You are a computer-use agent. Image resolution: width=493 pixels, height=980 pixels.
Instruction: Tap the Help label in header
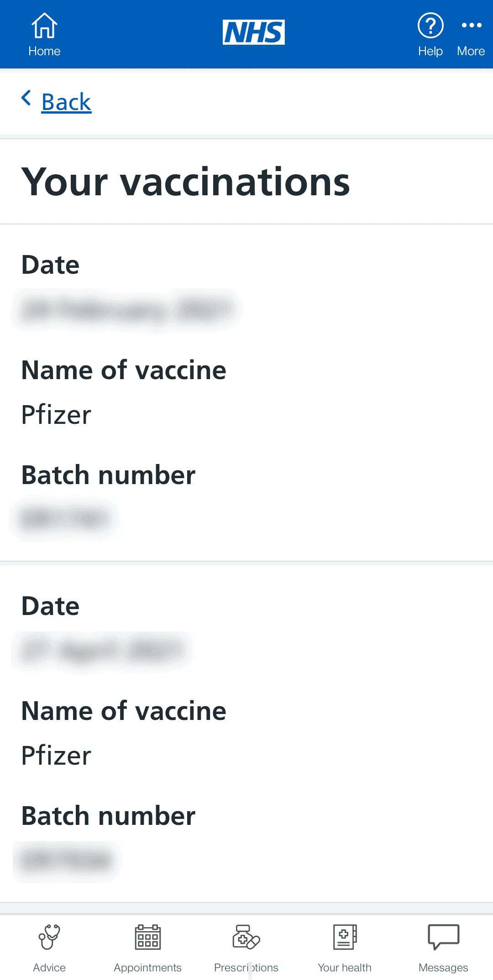[x=430, y=51]
